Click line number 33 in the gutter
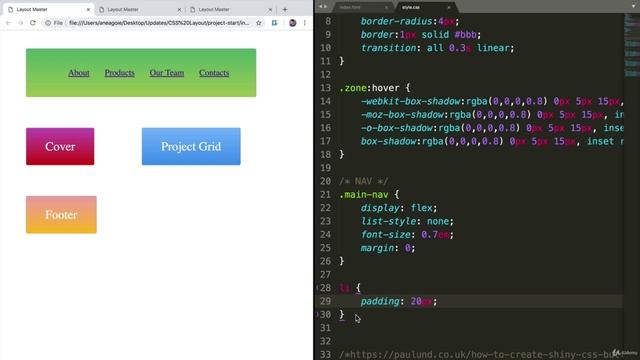Screen dimensions: 640x360 pos(325,354)
